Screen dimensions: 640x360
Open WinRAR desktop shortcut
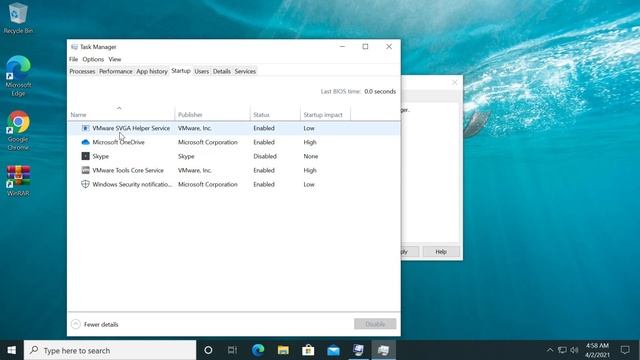[18, 181]
